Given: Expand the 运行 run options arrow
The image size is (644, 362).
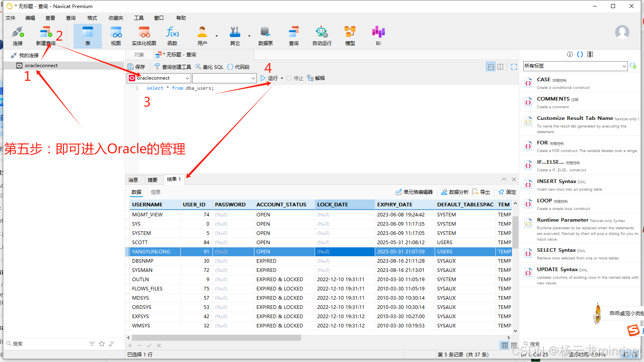Looking at the screenshot, I should [282, 78].
